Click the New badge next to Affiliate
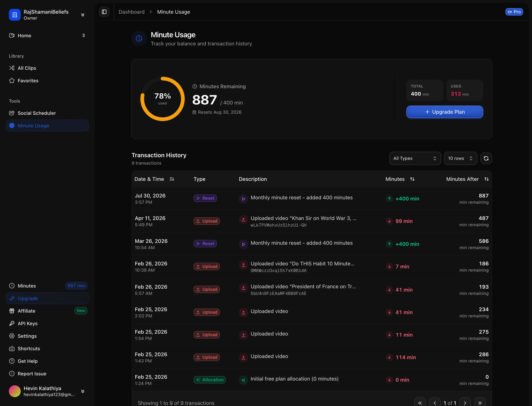Image resolution: width=532 pixels, height=406 pixels. tap(81, 311)
